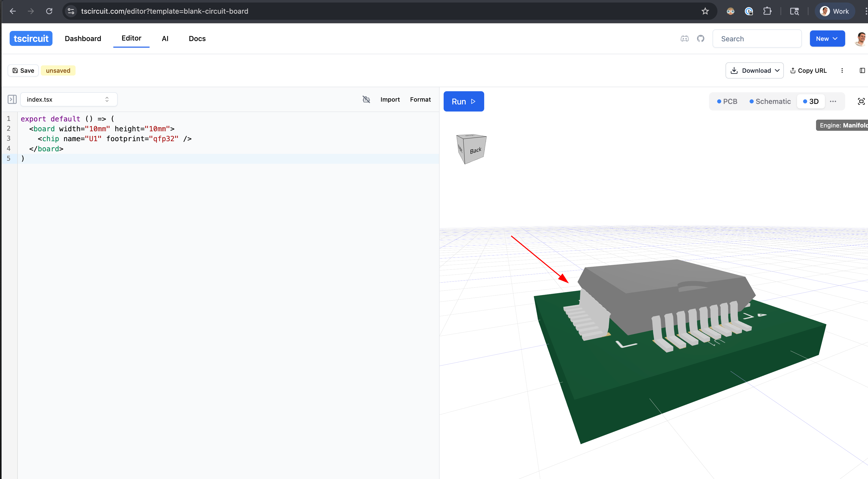Open the index.tsx file selector dropdown
Image resolution: width=868 pixels, height=479 pixels.
click(x=69, y=99)
